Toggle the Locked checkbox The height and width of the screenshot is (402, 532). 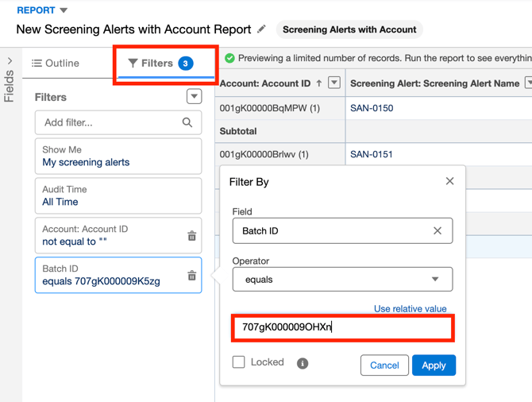point(238,362)
